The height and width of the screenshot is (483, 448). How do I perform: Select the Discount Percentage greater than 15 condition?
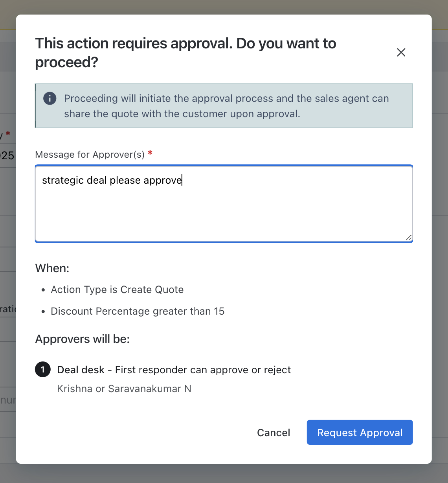click(138, 312)
